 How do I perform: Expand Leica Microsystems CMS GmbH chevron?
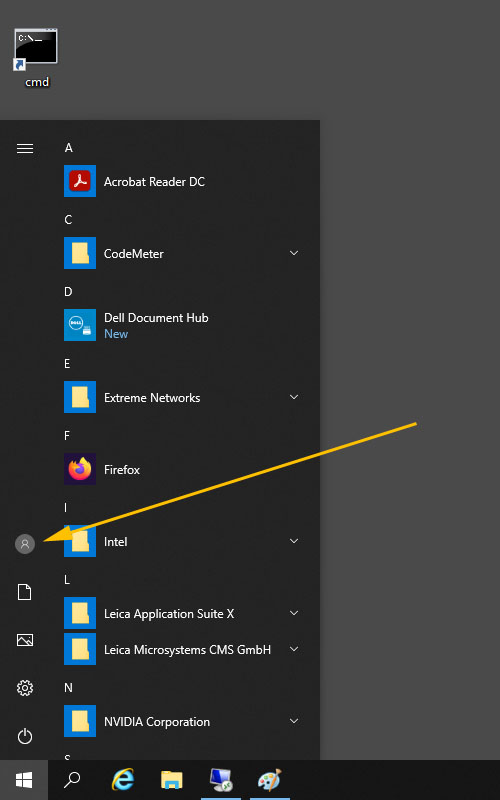[x=294, y=649]
